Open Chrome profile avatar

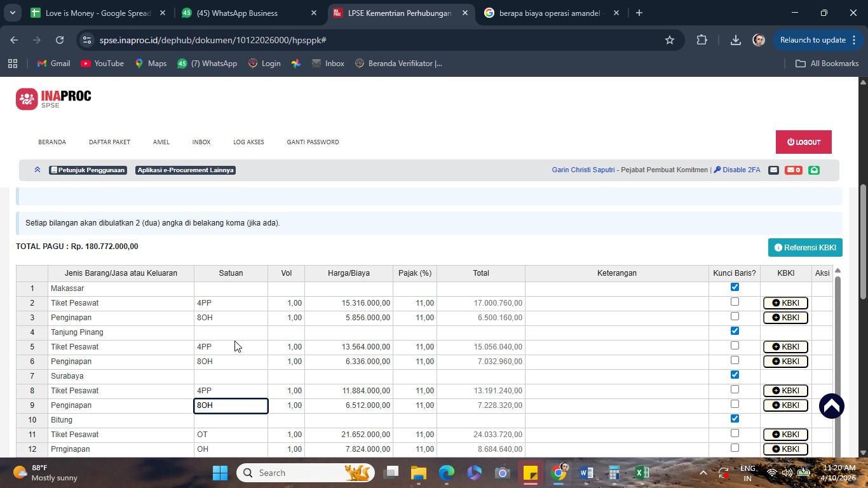(758, 40)
